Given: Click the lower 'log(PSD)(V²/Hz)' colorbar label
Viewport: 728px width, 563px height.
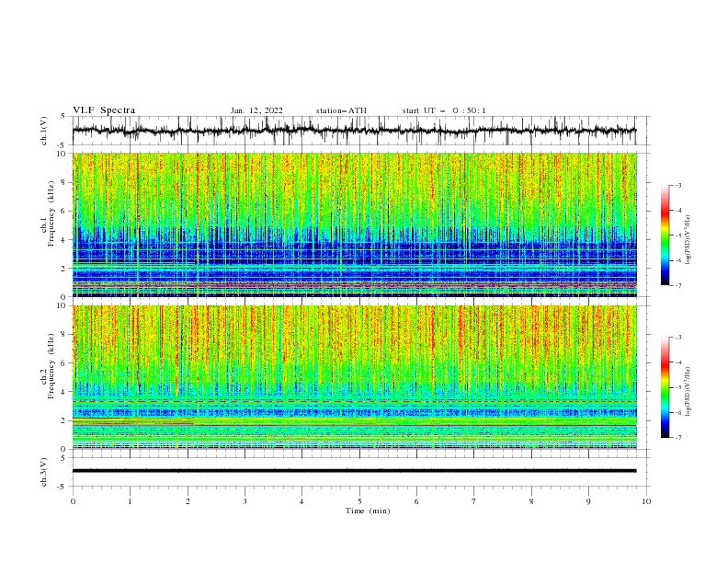Looking at the screenshot, I should click(688, 392).
